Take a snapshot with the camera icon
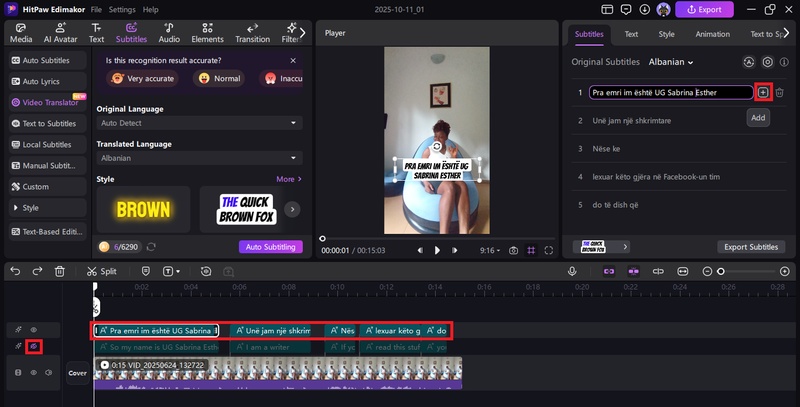 (x=513, y=250)
